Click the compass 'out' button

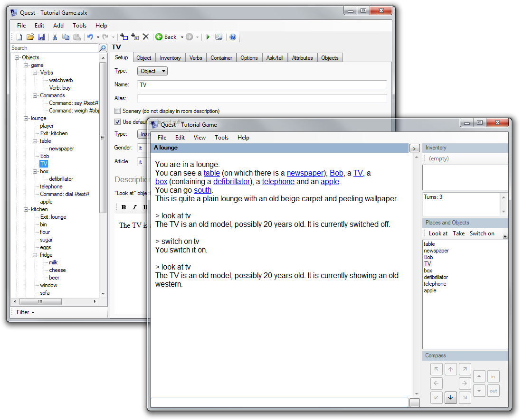(x=493, y=391)
